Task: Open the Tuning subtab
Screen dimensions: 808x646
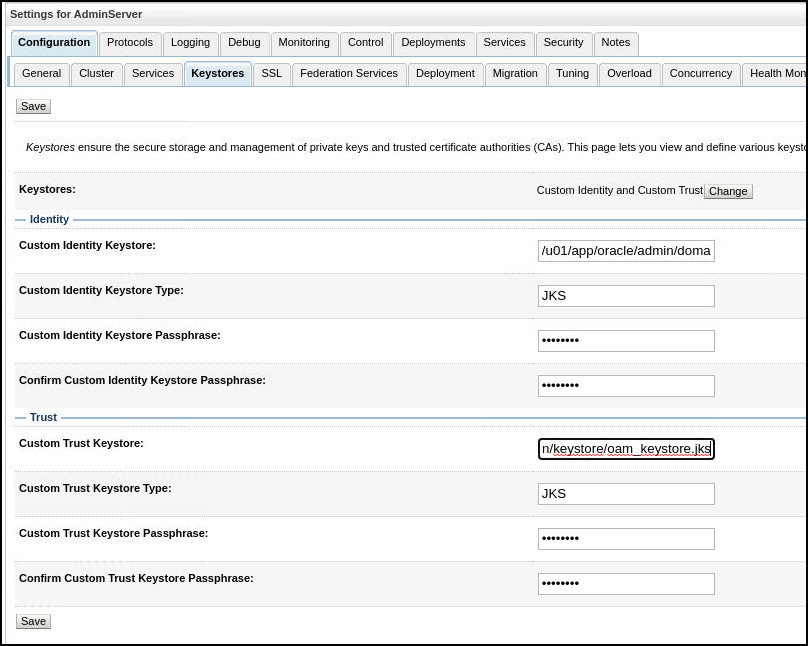Action: (x=572, y=73)
